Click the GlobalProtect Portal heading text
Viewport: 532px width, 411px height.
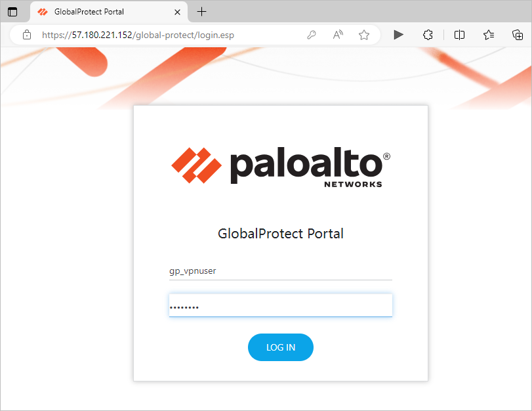coord(281,234)
